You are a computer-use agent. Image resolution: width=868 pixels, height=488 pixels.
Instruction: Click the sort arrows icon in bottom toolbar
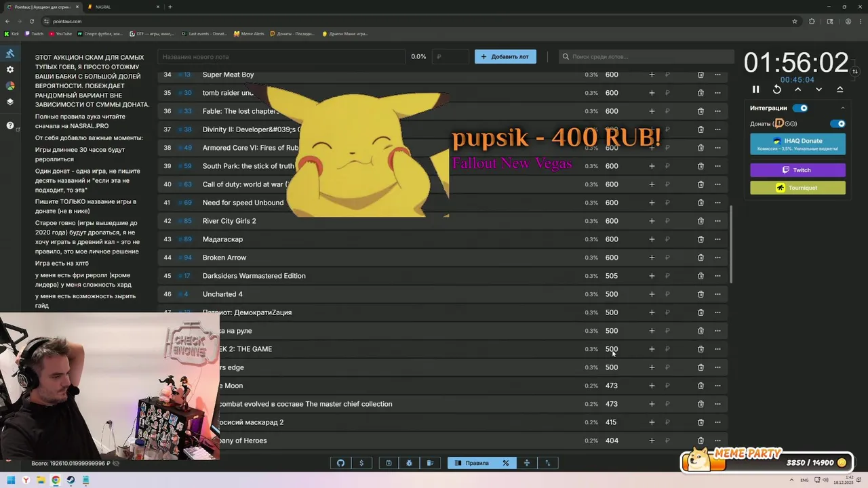[547, 463]
